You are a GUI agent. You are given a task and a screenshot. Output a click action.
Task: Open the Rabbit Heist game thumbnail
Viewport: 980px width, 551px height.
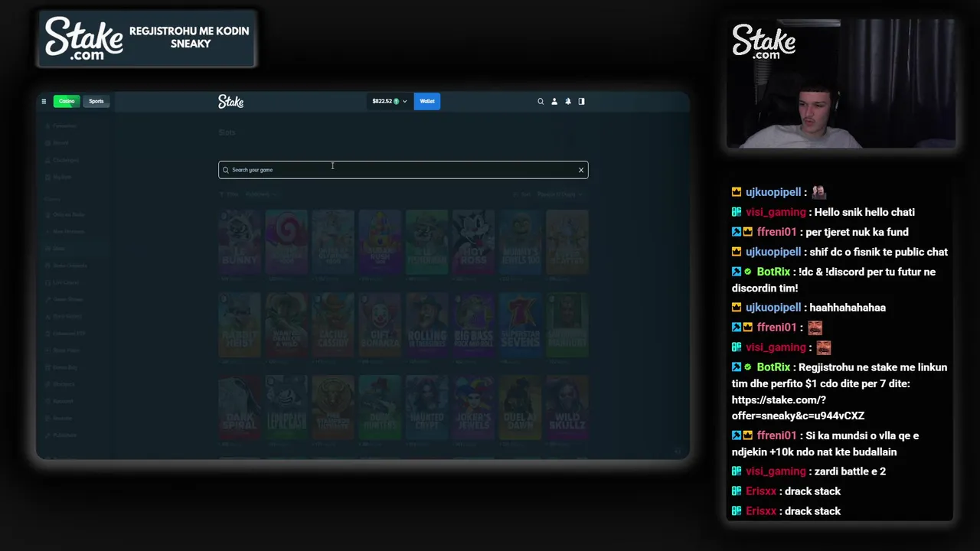pos(240,324)
